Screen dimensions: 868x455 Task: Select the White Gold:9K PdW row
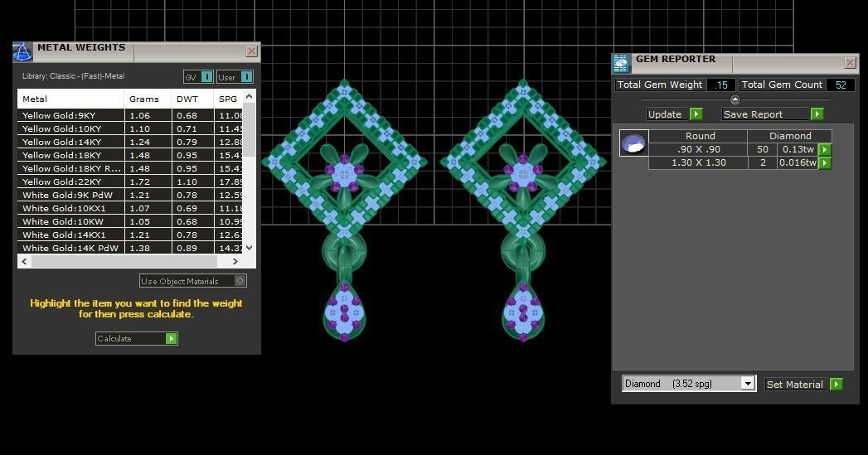coord(131,195)
